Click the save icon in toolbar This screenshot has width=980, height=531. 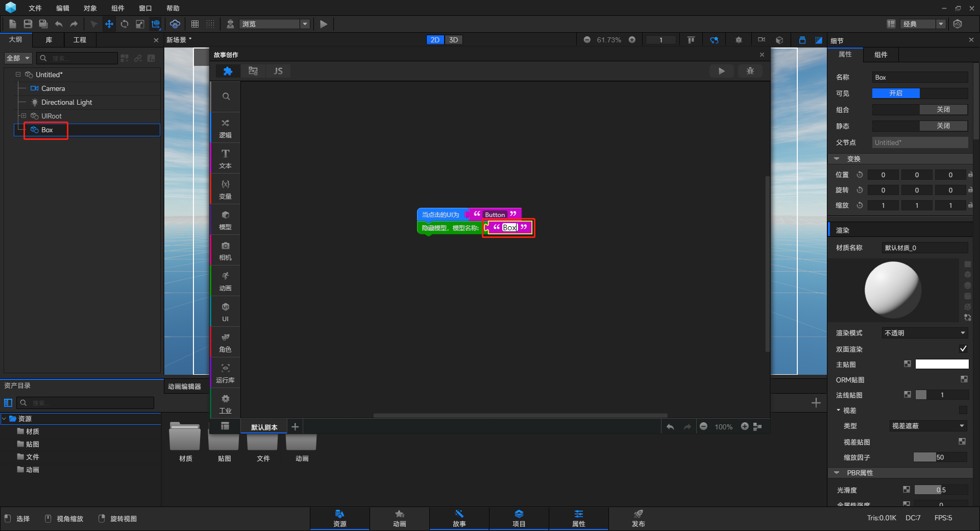tap(28, 24)
